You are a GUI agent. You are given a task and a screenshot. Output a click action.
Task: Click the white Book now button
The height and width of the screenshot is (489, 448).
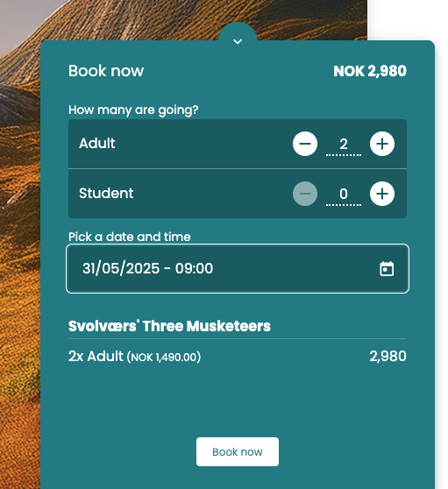tap(238, 451)
